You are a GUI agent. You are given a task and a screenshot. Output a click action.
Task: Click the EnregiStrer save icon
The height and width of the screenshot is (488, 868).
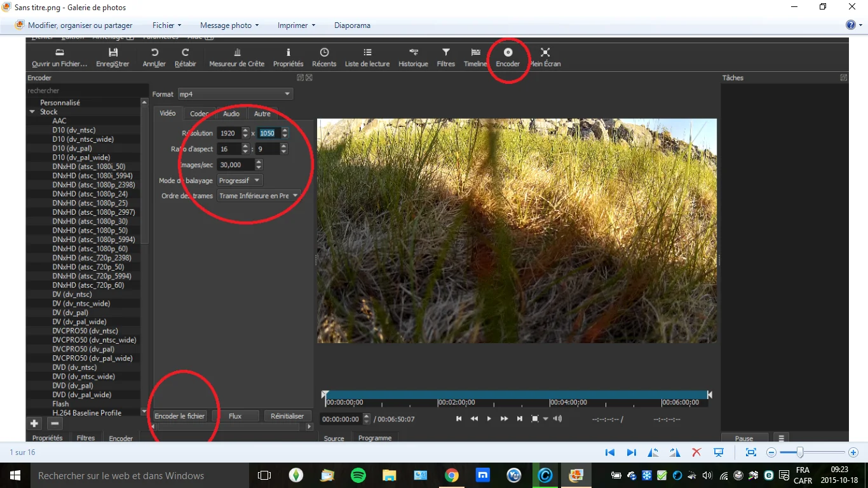click(x=112, y=58)
